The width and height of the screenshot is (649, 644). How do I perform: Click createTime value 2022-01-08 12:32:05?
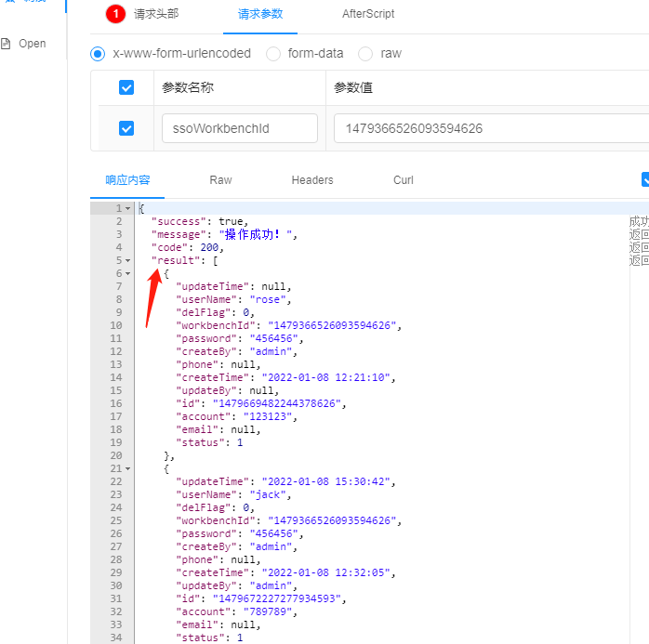point(325,572)
